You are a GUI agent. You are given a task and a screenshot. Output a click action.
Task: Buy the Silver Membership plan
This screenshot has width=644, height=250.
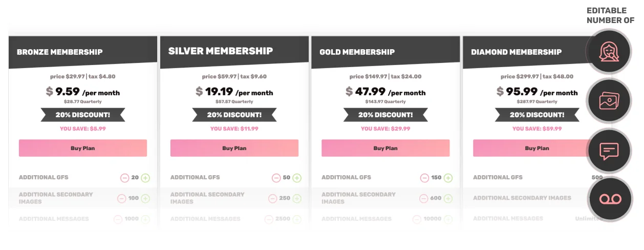click(x=234, y=148)
